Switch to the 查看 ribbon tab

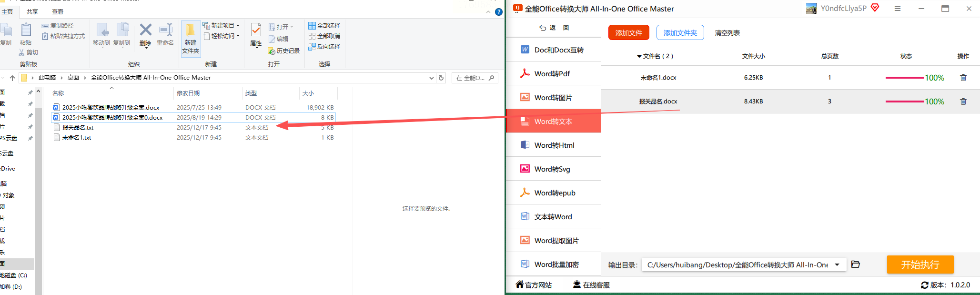click(x=58, y=11)
